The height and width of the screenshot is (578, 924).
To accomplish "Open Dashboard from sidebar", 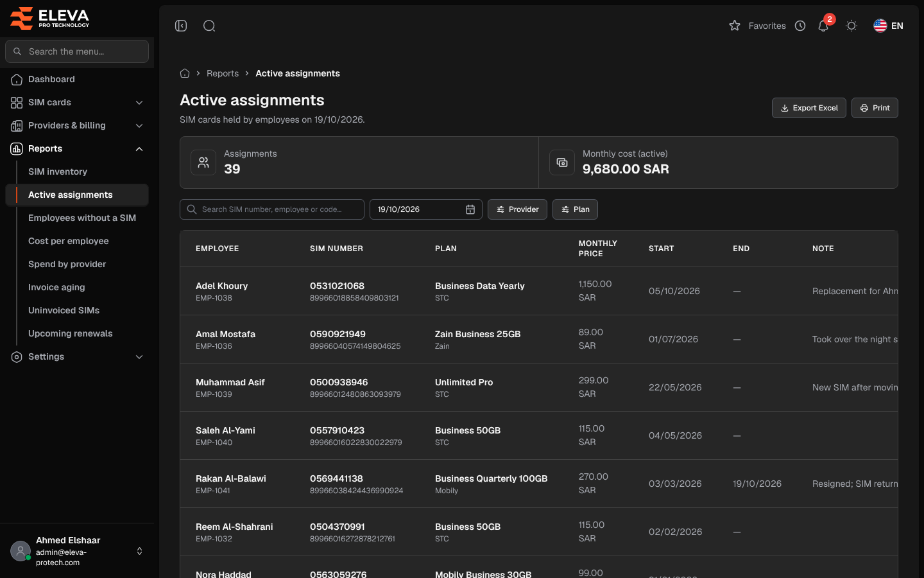I will (77, 79).
